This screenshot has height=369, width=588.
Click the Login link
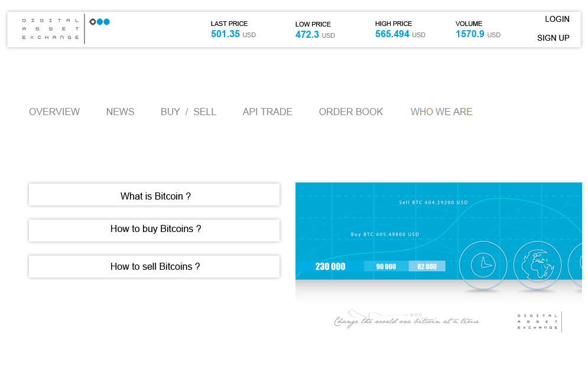coord(557,19)
